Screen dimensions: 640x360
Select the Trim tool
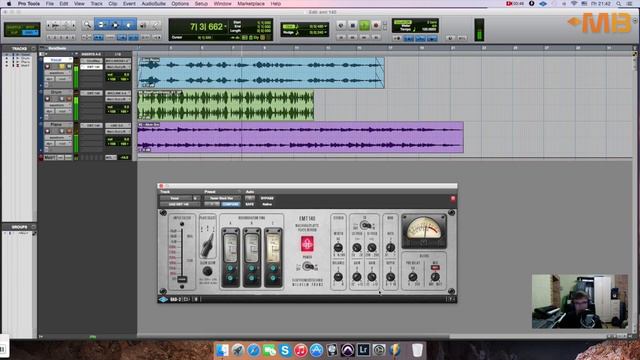[x=102, y=25]
